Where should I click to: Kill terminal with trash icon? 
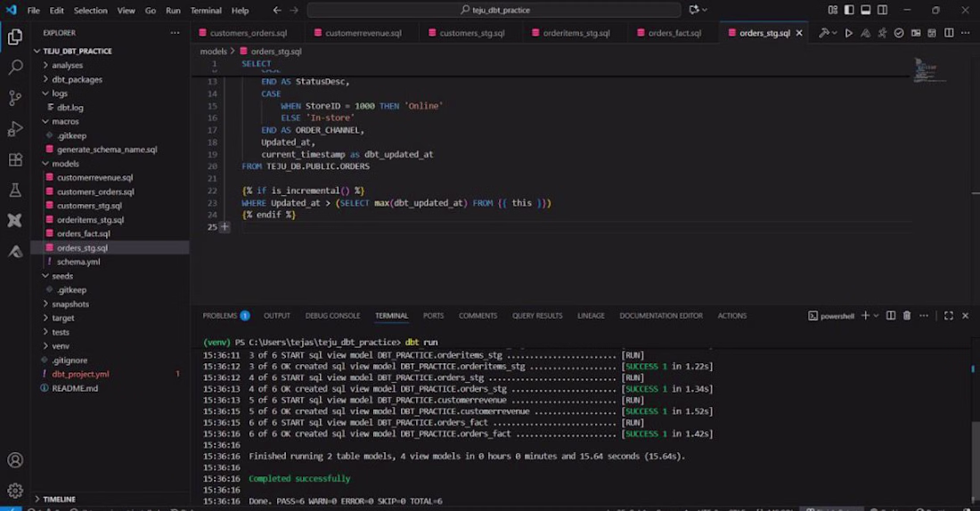pos(907,315)
